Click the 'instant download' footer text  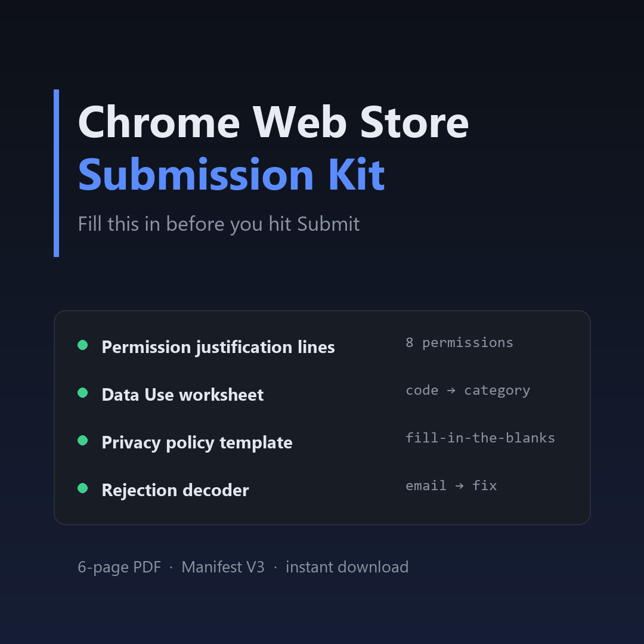click(x=347, y=567)
